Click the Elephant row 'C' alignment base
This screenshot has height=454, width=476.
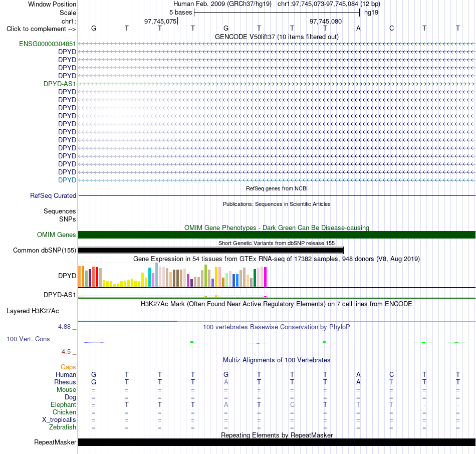click(x=292, y=404)
